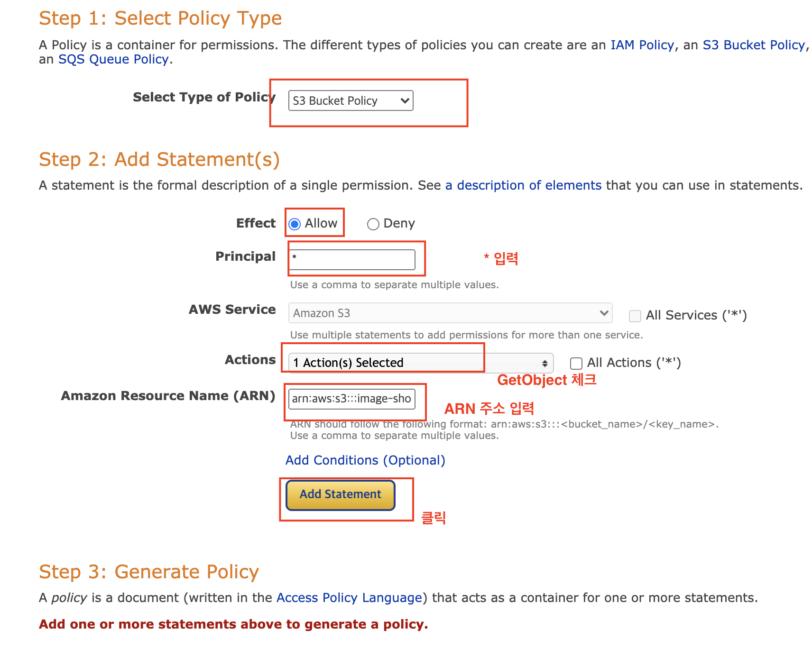The width and height of the screenshot is (812, 657).
Task: Open the Access Policy Language link
Action: coord(349,598)
